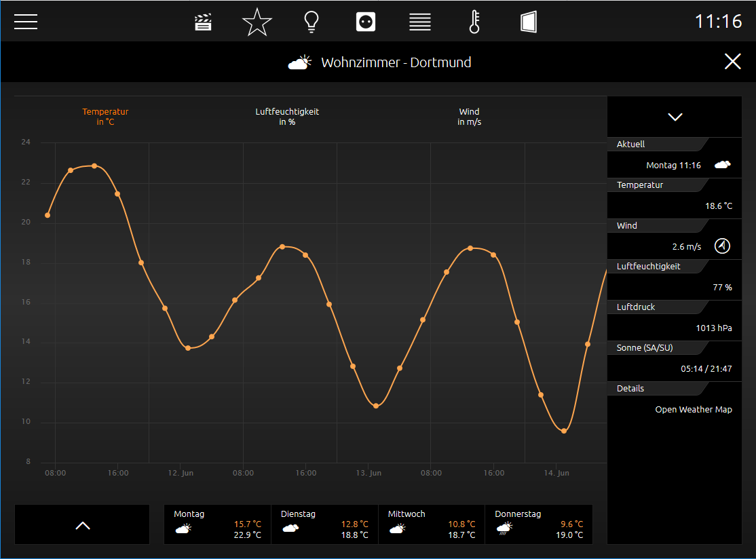Open the blinds shutter icon
This screenshot has height=559, width=756.
click(420, 22)
